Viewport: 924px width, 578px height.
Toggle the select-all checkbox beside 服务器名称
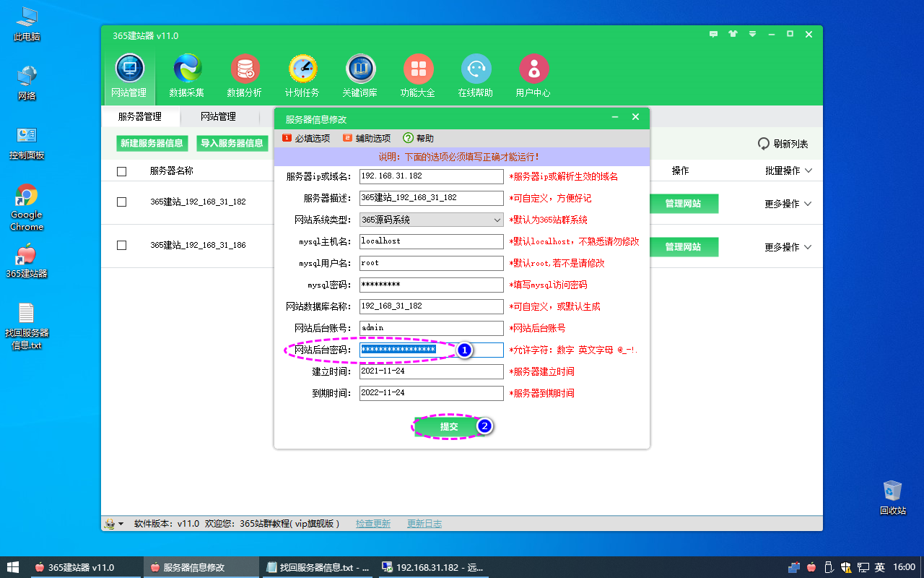tap(121, 171)
